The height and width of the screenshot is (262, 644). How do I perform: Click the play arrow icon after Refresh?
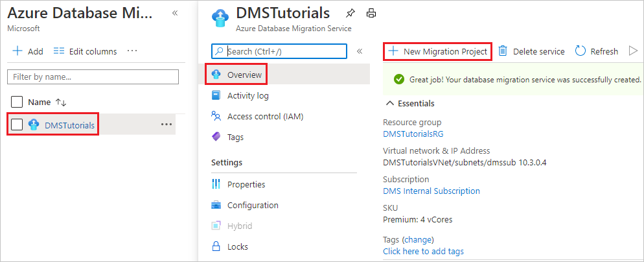pyautogui.click(x=633, y=51)
